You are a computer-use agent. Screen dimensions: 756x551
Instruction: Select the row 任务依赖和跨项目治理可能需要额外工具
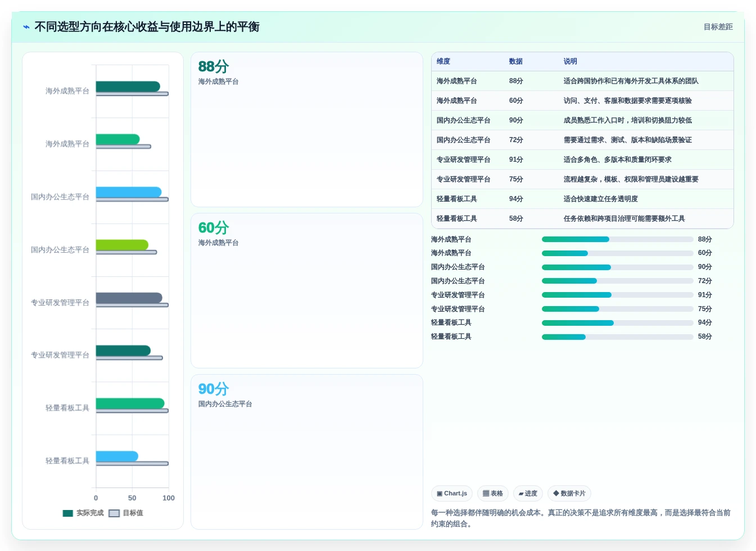582,219
